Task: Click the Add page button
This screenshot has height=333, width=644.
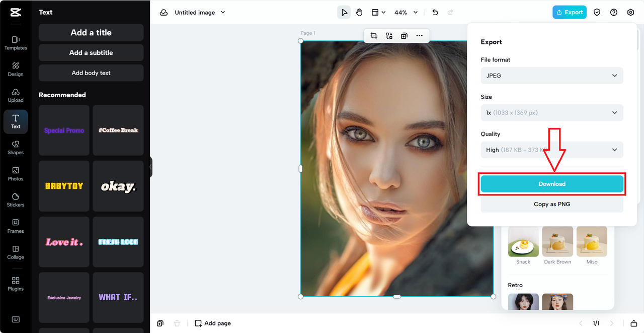Action: (213, 323)
